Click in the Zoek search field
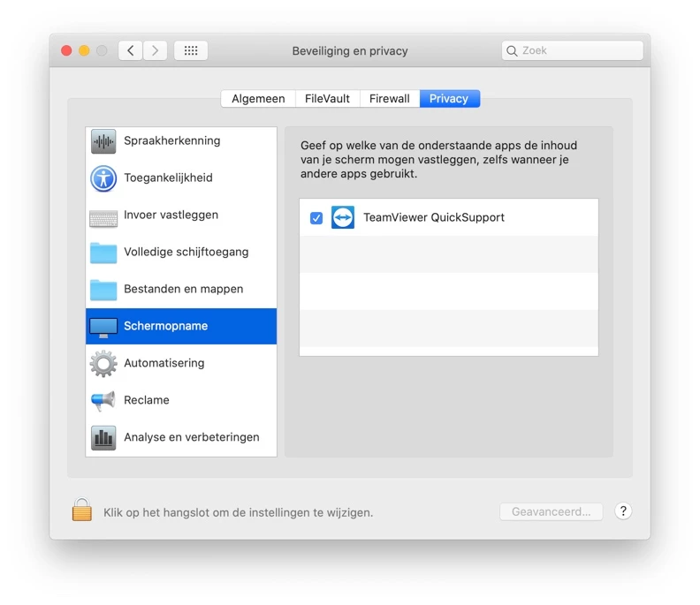Image resolution: width=700 pixels, height=605 pixels. tap(573, 50)
